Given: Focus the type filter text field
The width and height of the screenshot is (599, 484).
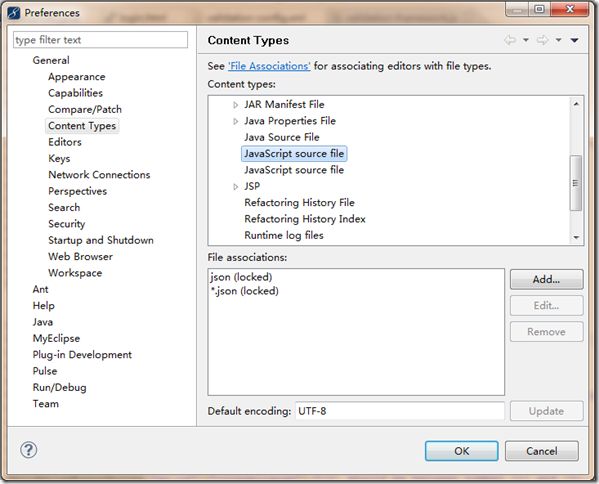Looking at the screenshot, I should click(x=100, y=40).
